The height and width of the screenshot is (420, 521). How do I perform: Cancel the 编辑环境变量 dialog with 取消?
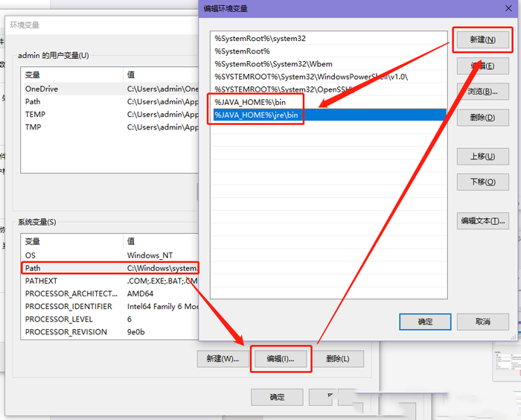click(x=483, y=322)
